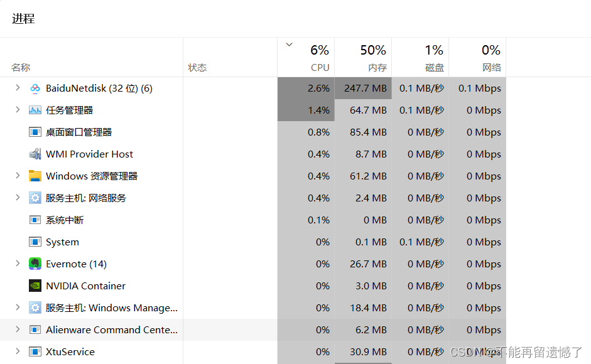This screenshot has width=591, height=364.
Task: Click the 服务主机: Windows Manage... gear icon
Action: click(x=35, y=308)
